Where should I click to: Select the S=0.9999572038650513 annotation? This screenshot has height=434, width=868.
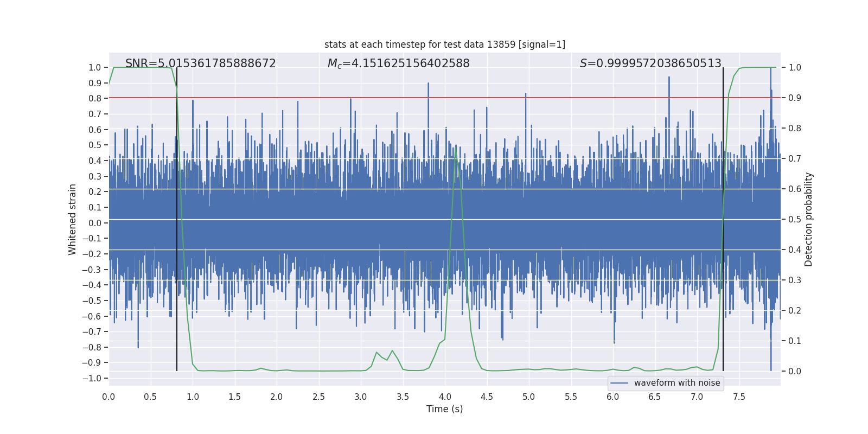[650, 63]
